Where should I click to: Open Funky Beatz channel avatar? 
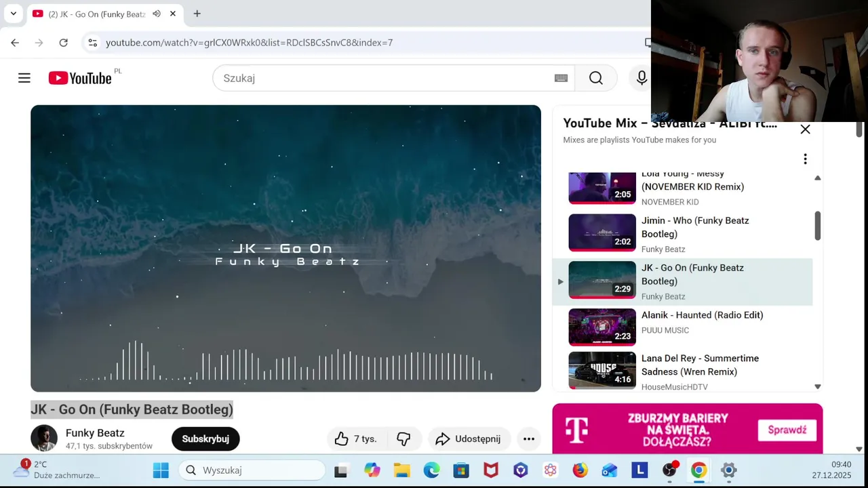pyautogui.click(x=44, y=439)
